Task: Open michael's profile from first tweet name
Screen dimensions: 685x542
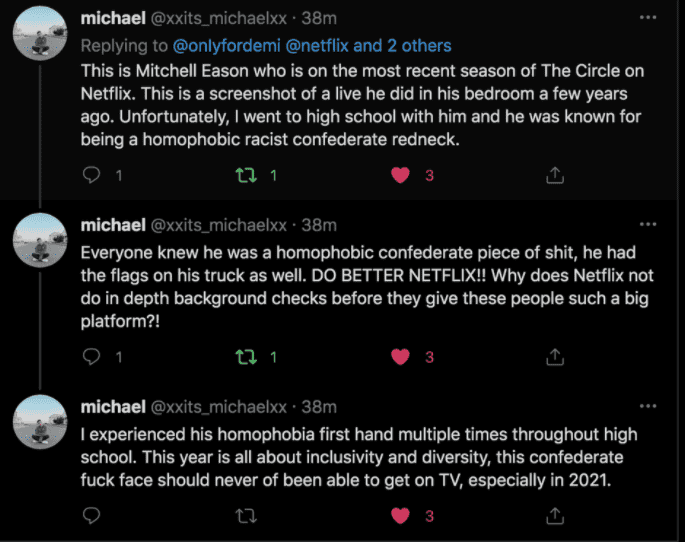Action: pyautogui.click(x=111, y=20)
